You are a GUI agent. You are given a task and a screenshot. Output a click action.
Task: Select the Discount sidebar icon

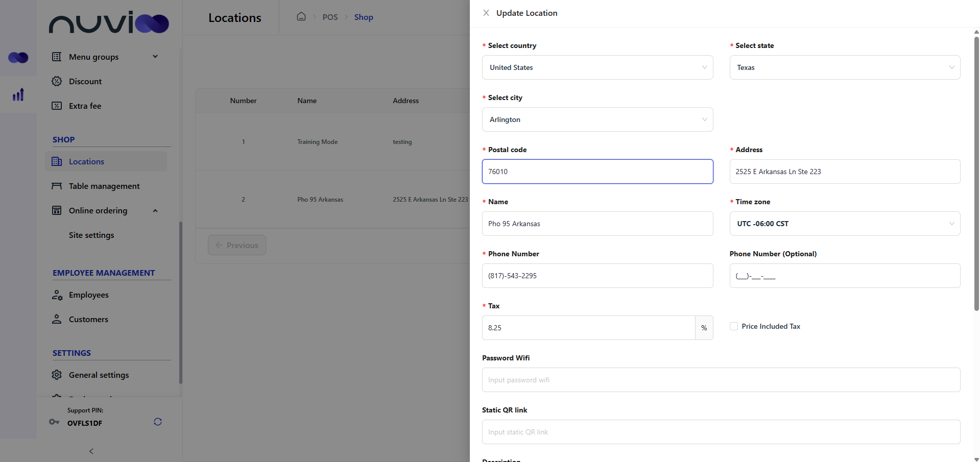point(57,81)
